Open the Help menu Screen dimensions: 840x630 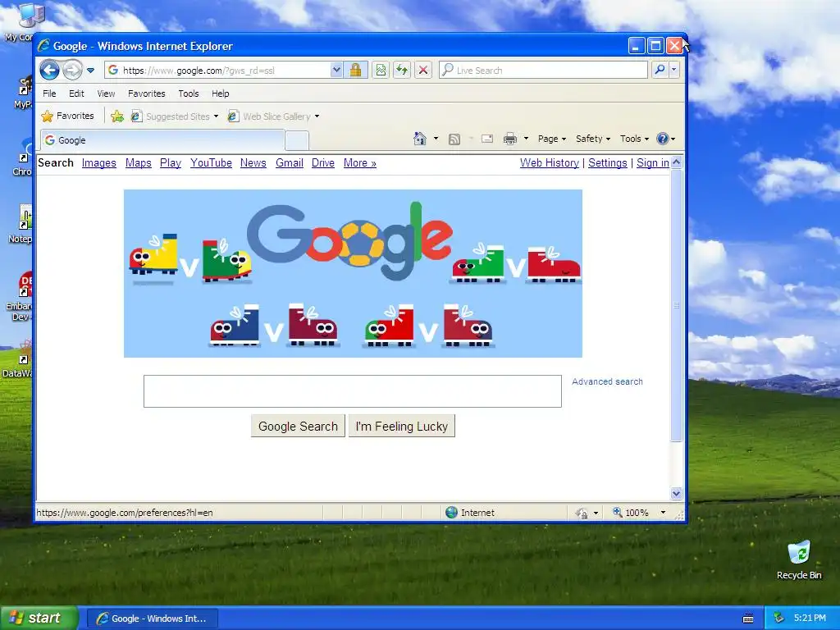(220, 94)
